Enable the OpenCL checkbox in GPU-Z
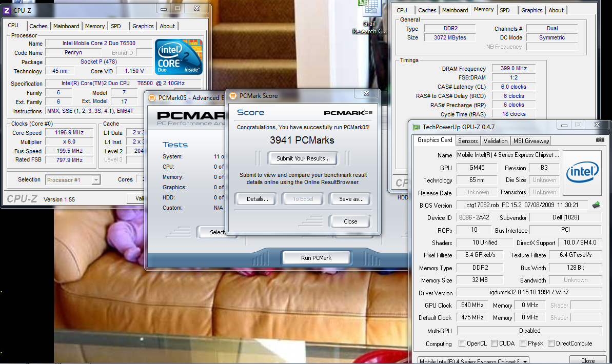 pyautogui.click(x=462, y=343)
